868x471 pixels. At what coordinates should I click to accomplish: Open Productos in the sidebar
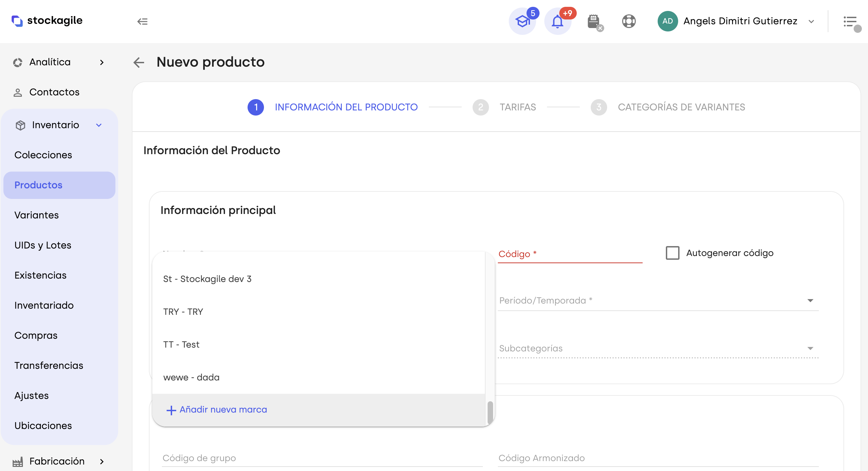point(59,185)
